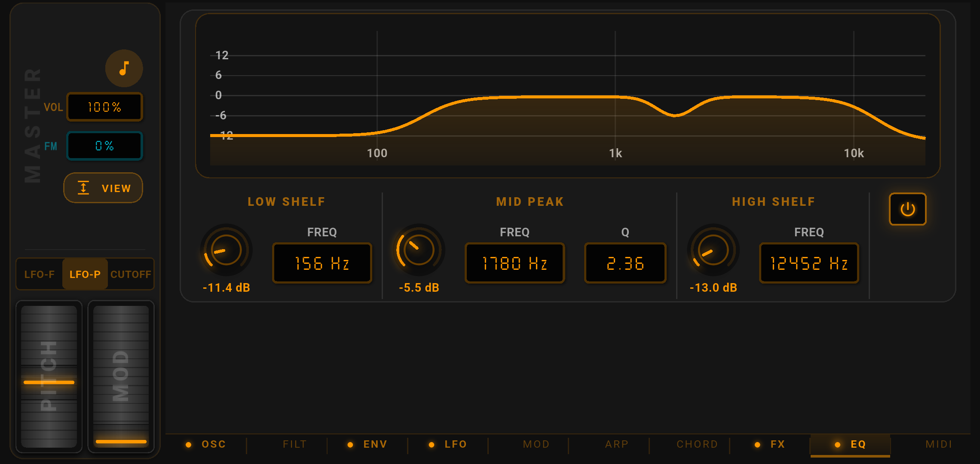Select the ARP tab
Screen dimensions: 980x464
(x=617, y=444)
